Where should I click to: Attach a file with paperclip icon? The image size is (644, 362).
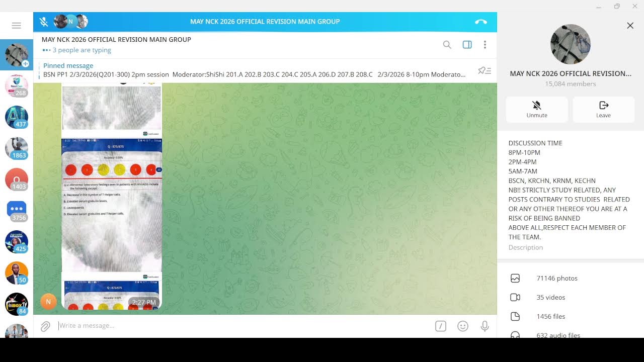[45, 326]
